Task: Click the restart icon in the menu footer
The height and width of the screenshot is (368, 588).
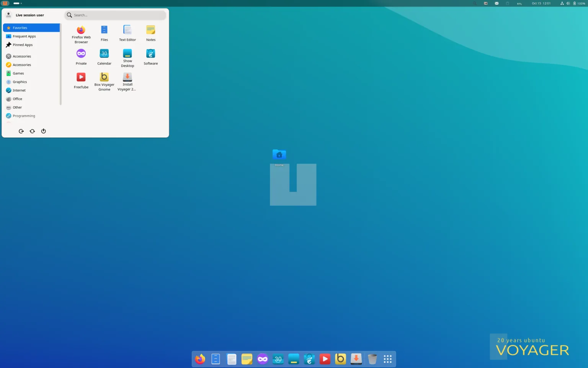Action: (x=32, y=131)
